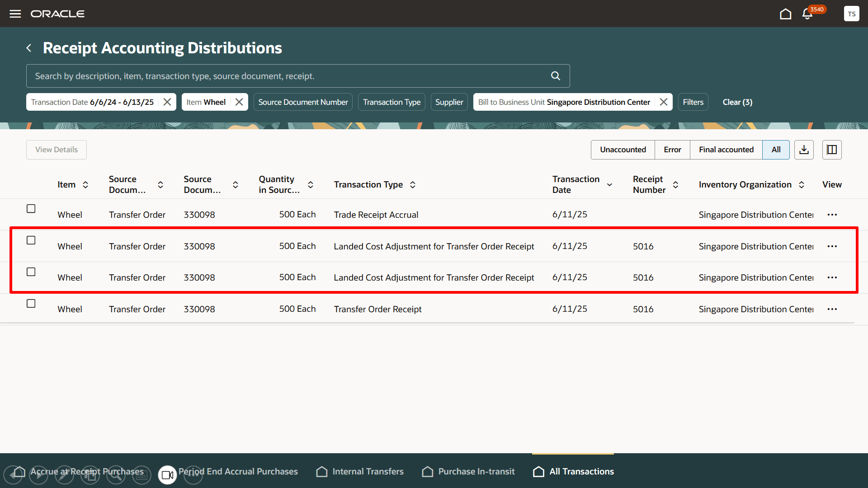Open actions menu for Trade Receipt Accrual row
Screen dimensions: 868x488
click(x=832, y=215)
